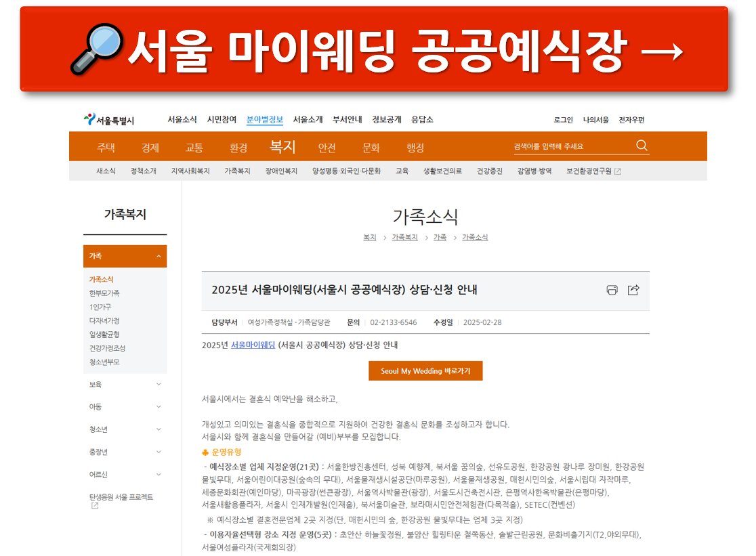Viewport: 756px width, 556px height.
Task: Open 보건환경연구원 submenu link
Action: tap(589, 171)
